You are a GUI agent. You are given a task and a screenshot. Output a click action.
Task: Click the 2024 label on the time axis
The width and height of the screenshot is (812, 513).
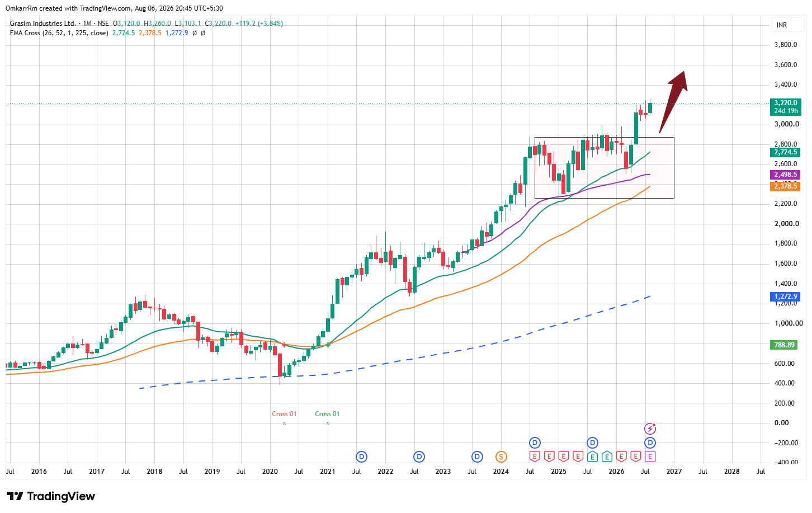coord(501,472)
